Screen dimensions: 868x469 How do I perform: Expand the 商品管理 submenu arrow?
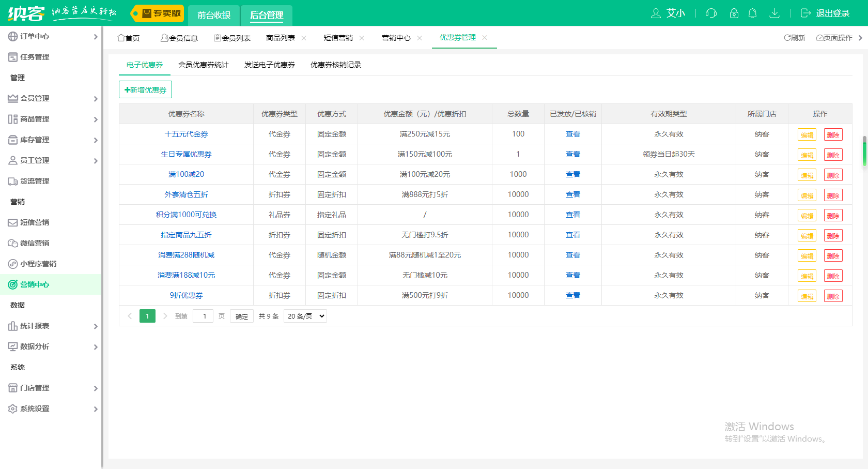[x=96, y=119]
